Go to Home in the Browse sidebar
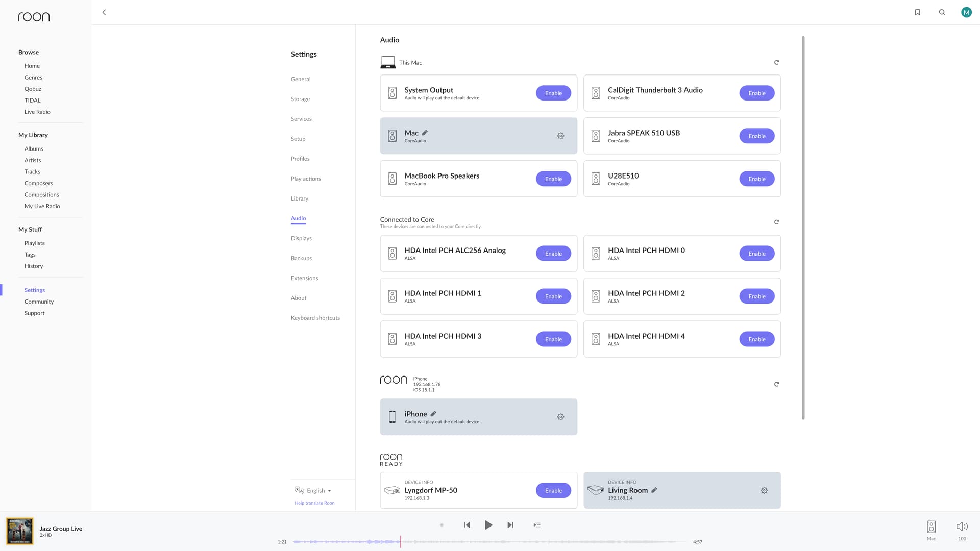 (x=32, y=66)
